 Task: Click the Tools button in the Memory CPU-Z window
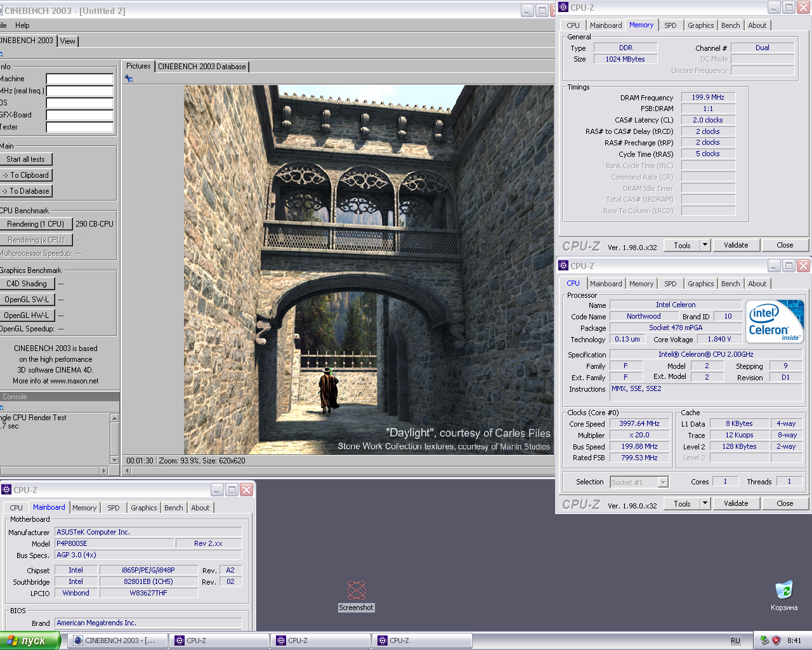(682, 245)
